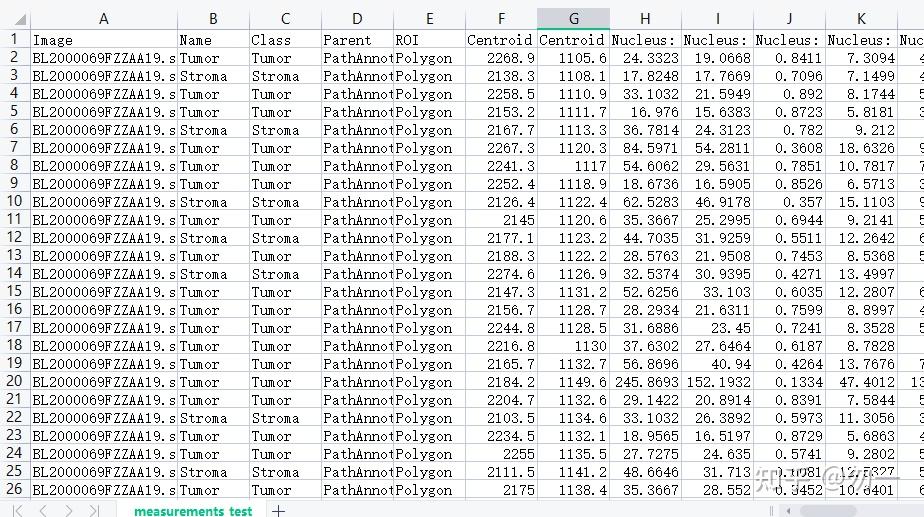
Task: Select the cell with value 18.9565
Action: (x=645, y=436)
